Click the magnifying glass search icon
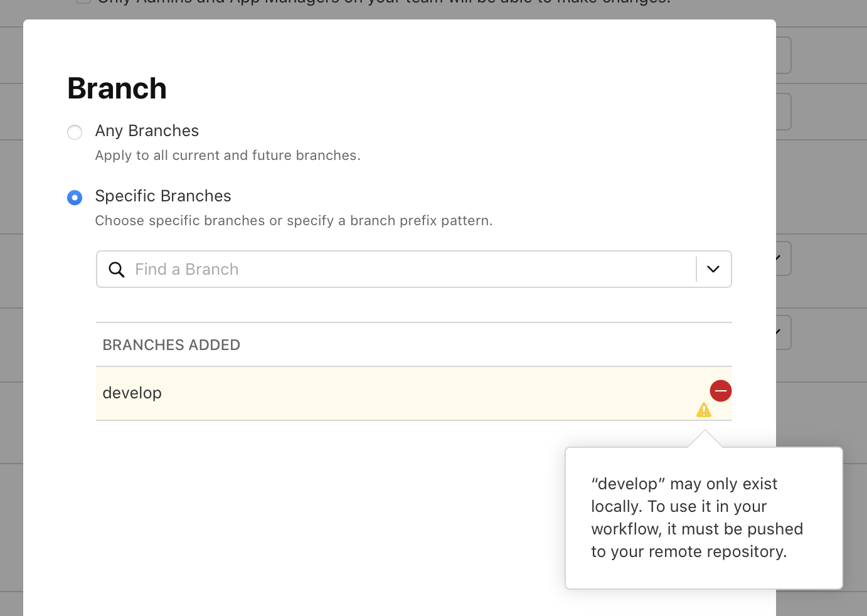This screenshot has height=616, width=867. [x=117, y=270]
